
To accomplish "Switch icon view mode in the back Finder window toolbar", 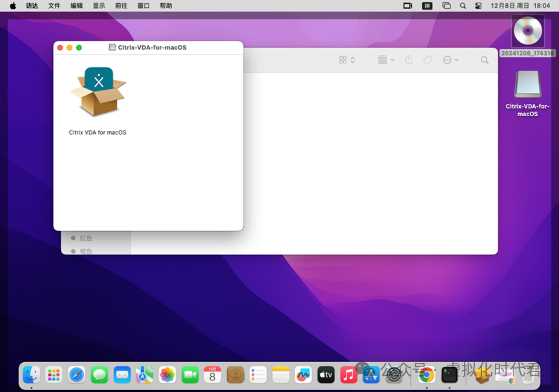I will point(346,60).
